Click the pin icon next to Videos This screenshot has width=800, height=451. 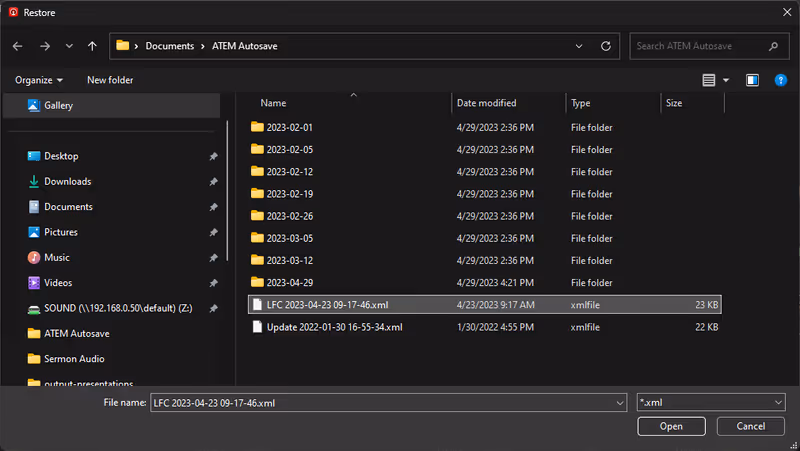pyautogui.click(x=213, y=283)
